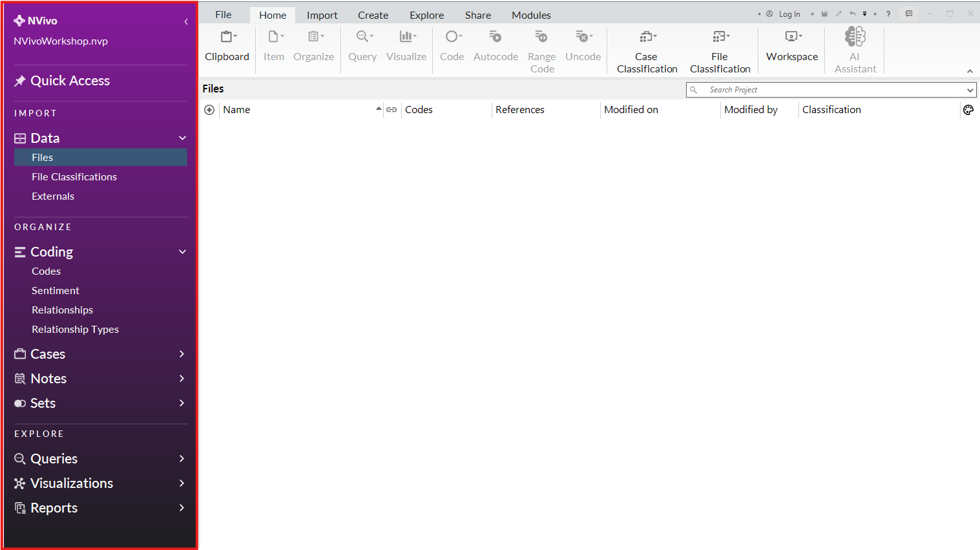The image size is (980, 550).
Task: Expand the Queries section chevron
Action: [182, 458]
